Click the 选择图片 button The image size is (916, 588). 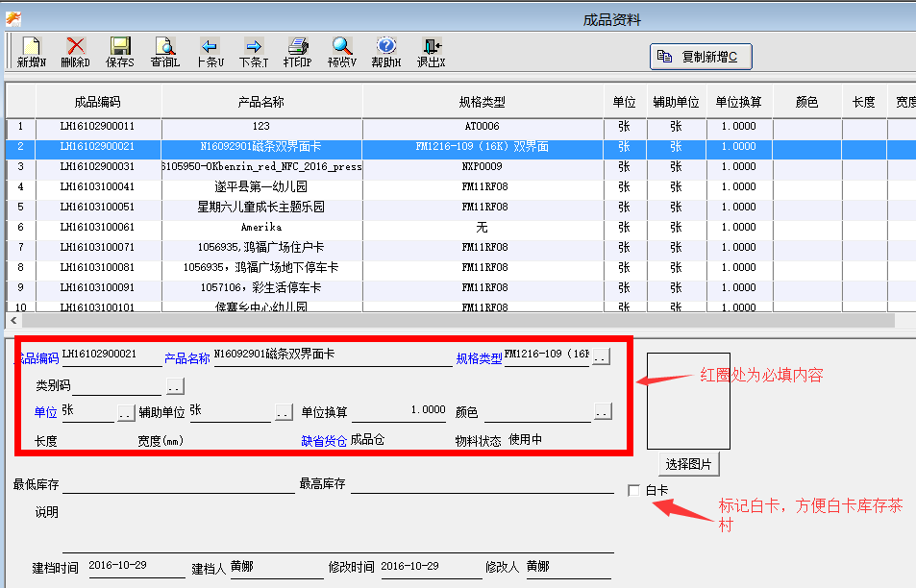click(x=689, y=464)
